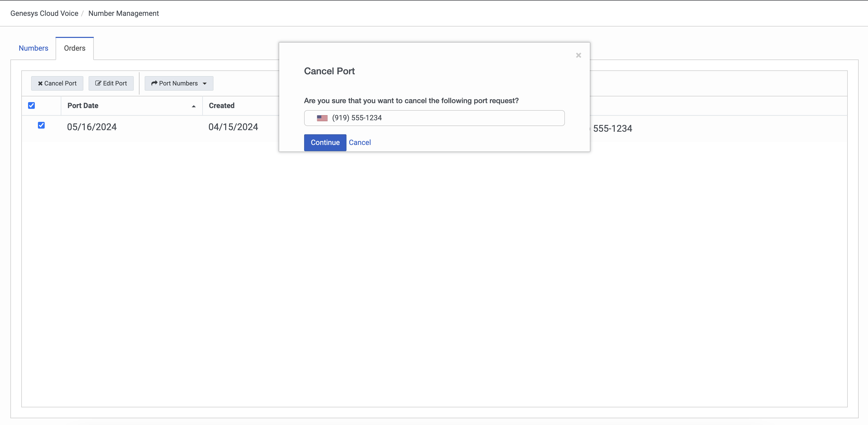Toggle the select-all header checkbox
The height and width of the screenshot is (425, 868).
tap(31, 105)
